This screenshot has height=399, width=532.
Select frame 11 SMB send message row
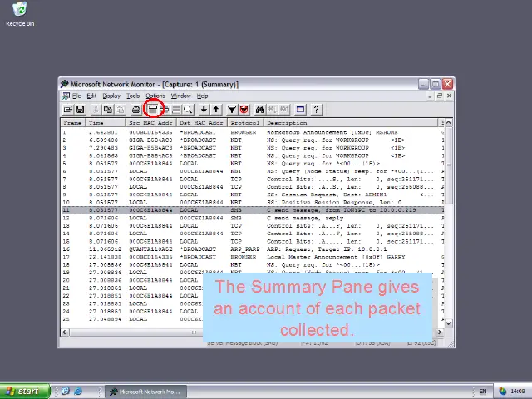(253, 210)
